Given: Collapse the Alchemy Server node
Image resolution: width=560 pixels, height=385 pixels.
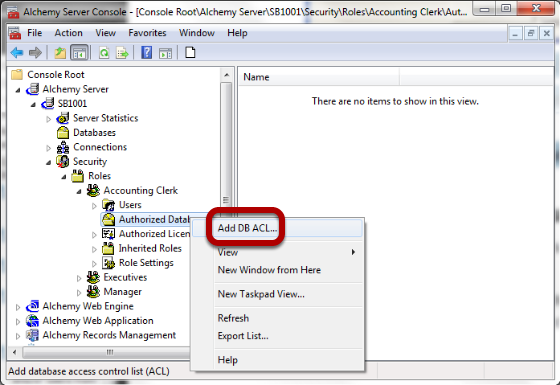Looking at the screenshot, I should 18,90.
